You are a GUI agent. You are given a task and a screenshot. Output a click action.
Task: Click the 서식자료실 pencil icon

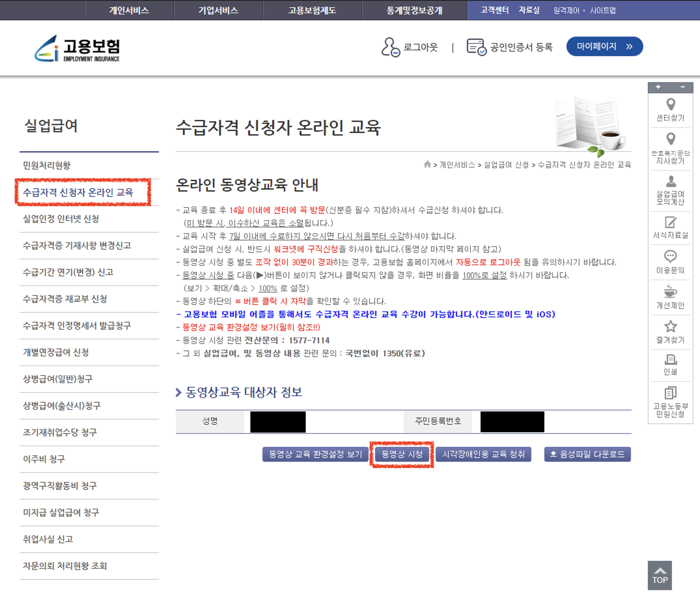[671, 222]
